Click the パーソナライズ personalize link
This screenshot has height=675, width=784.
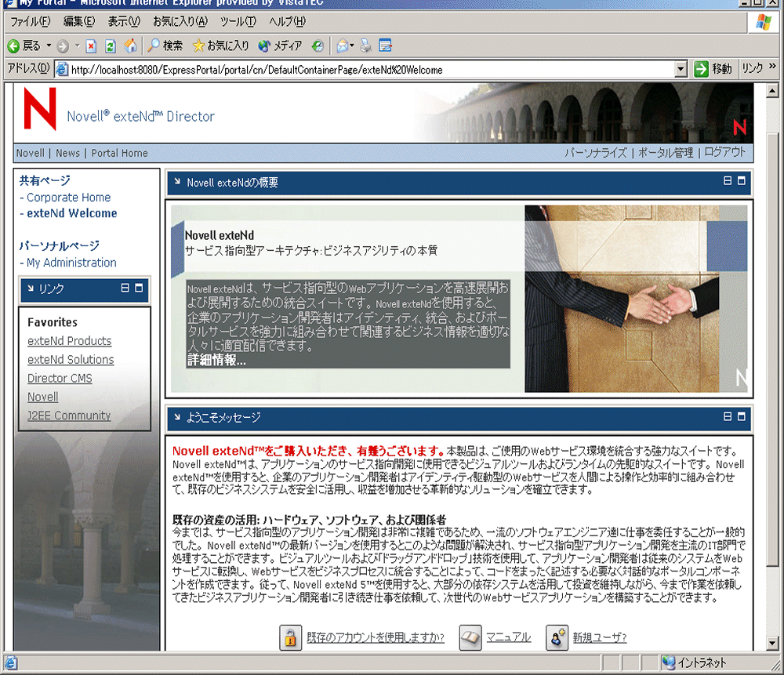(596, 153)
